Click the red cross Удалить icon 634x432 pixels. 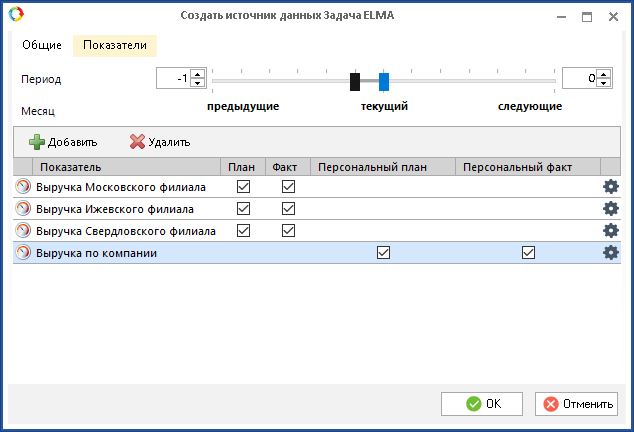tap(137, 142)
